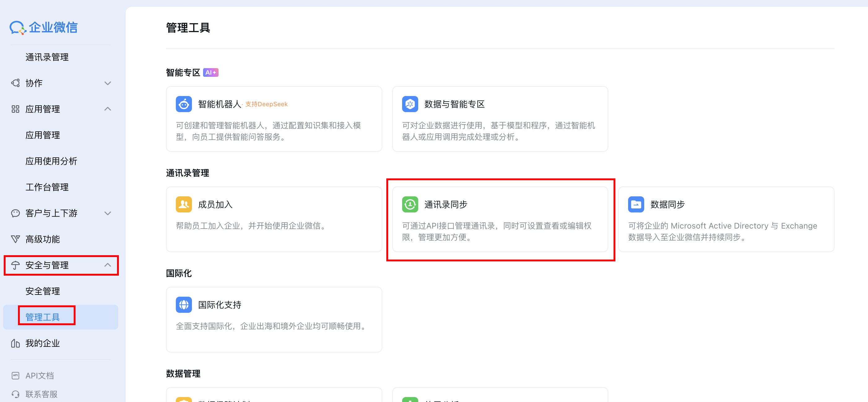The height and width of the screenshot is (402, 868).
Task: Open 我的企业 in the sidebar
Action: pos(43,343)
